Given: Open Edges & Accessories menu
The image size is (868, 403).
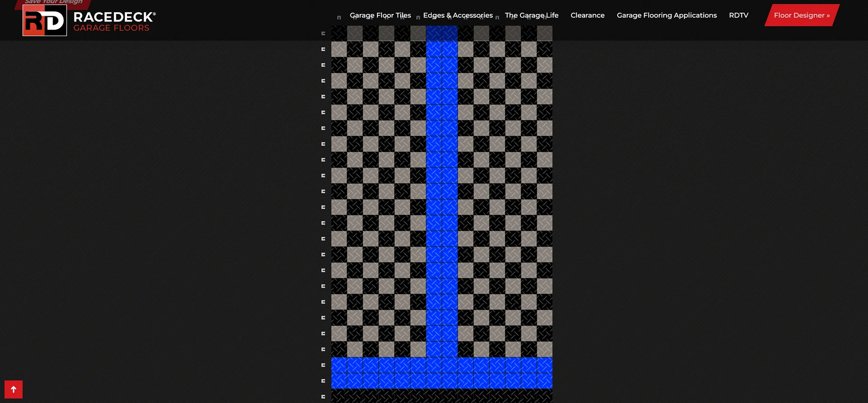Looking at the screenshot, I should 458,16.
